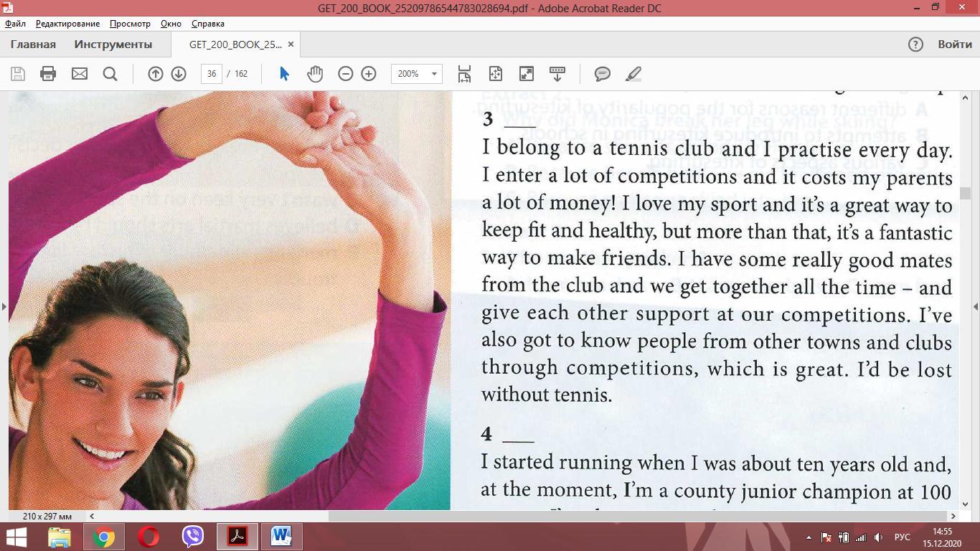Viewport: 980px width, 551px height.
Task: Zoom out with minus button
Action: (x=345, y=74)
